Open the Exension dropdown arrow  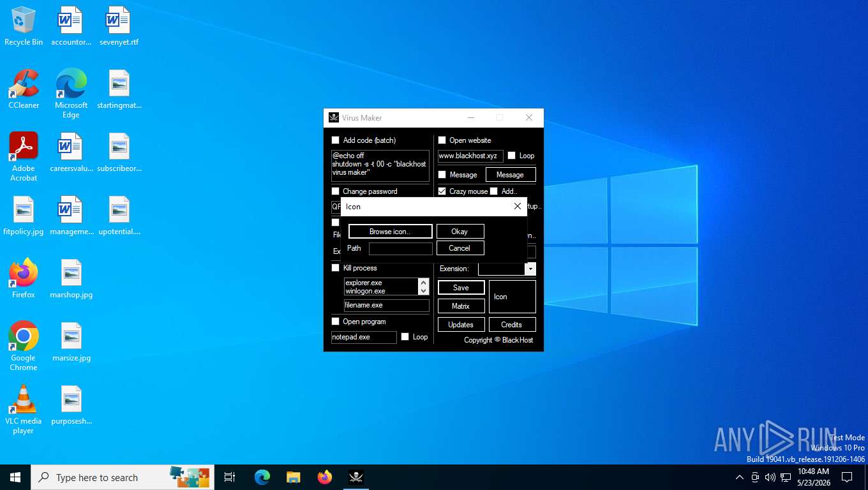point(530,269)
